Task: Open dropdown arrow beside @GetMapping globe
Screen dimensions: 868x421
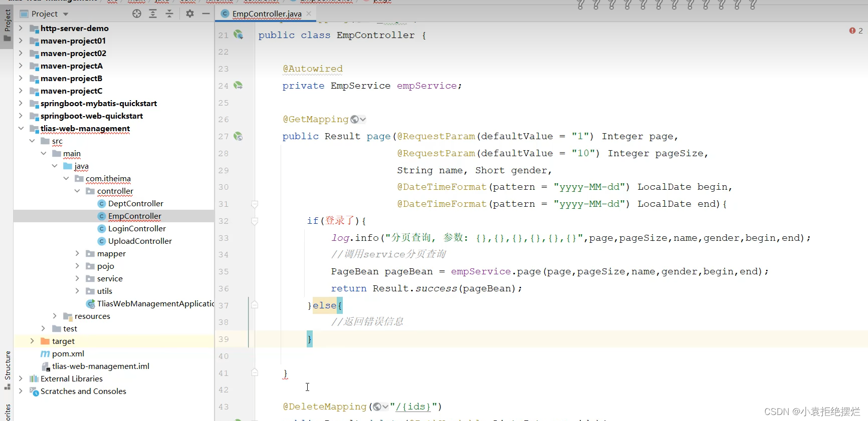Action: pos(363,119)
